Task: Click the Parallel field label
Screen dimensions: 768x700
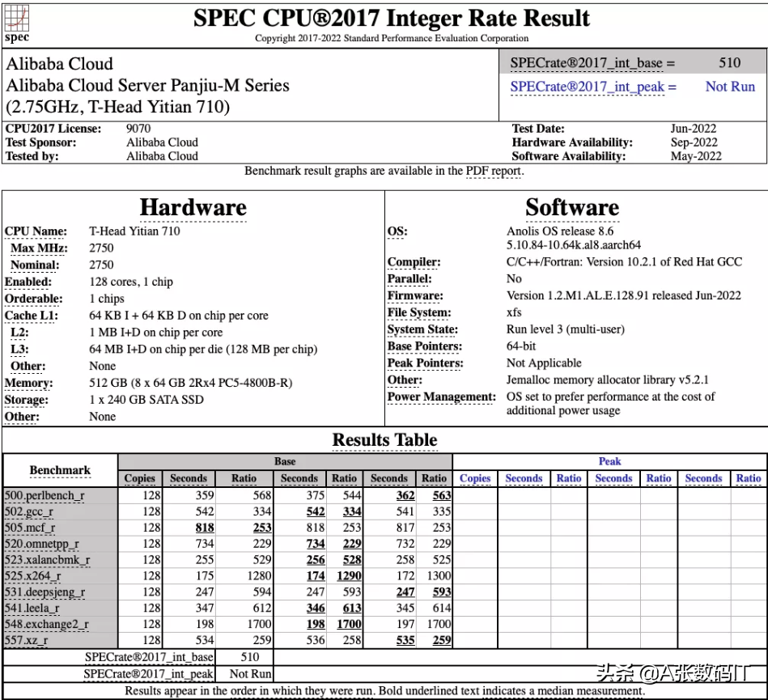Action: point(409,278)
